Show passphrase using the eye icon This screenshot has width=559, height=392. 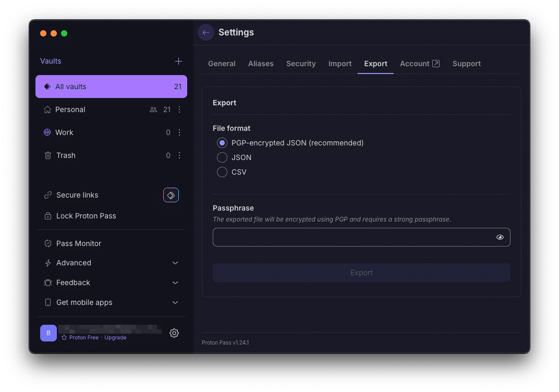[500, 237]
